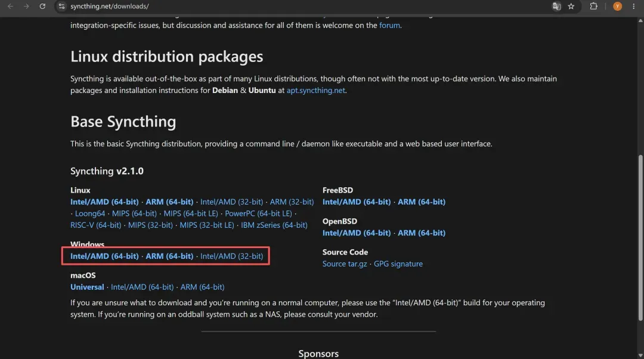Click the 'Source Code' label
The height and width of the screenshot is (359, 644).
click(x=345, y=252)
